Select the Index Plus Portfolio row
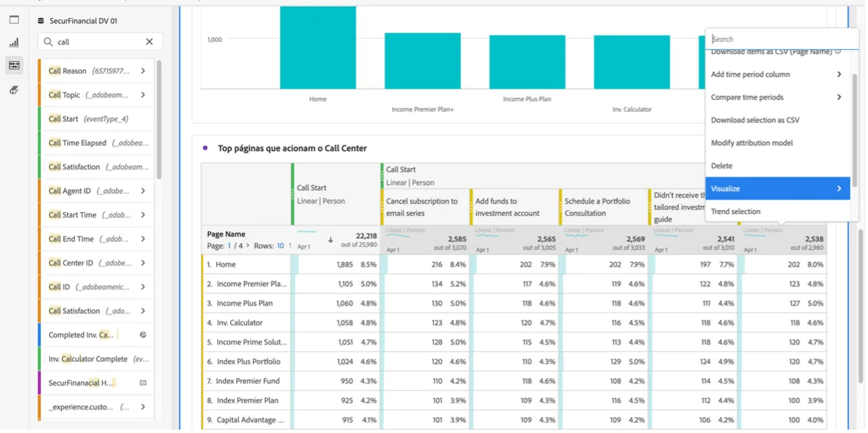The width and height of the screenshot is (868, 433). (514, 362)
